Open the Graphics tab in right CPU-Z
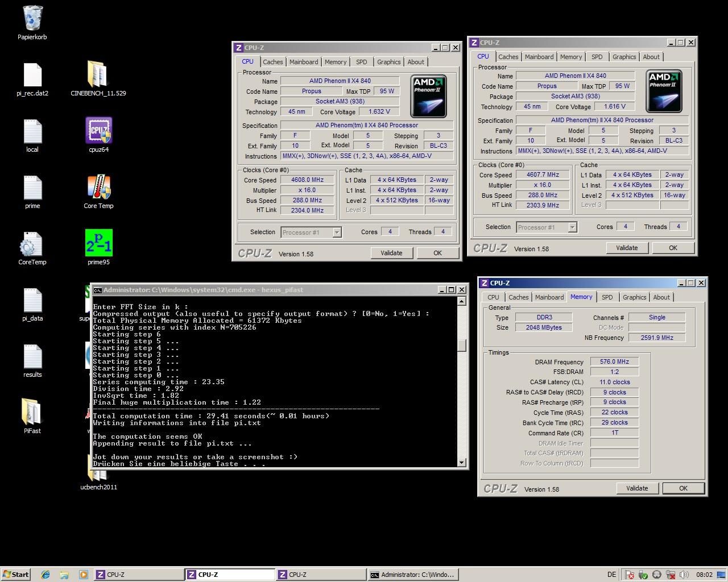 click(x=624, y=57)
